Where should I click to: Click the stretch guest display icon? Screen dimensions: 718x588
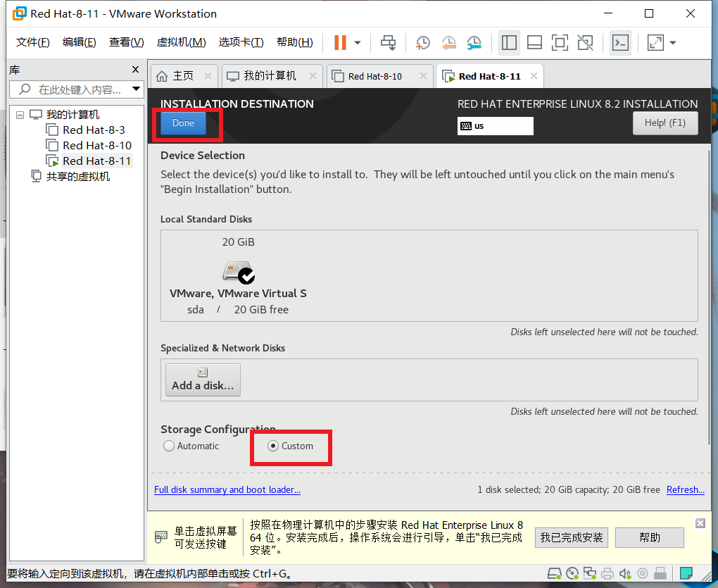655,42
